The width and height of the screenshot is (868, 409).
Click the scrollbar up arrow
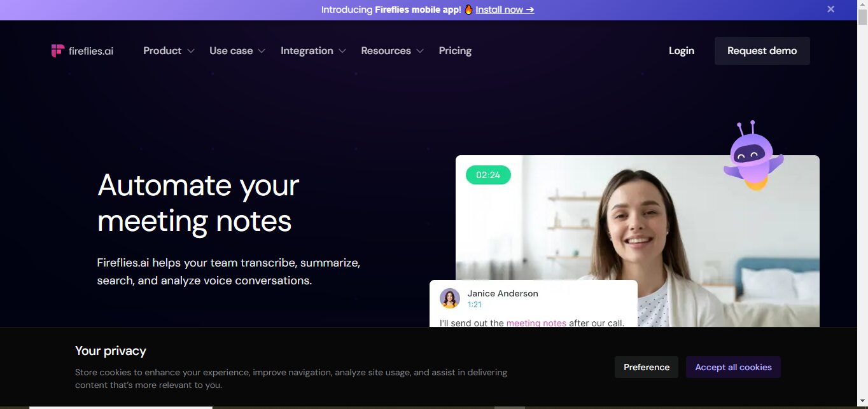click(x=862, y=5)
